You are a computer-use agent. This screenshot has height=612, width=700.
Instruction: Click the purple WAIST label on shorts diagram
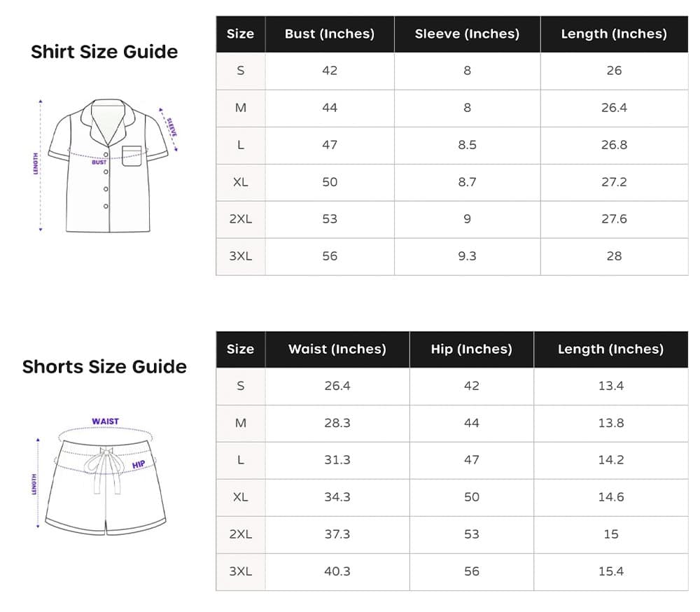105,422
